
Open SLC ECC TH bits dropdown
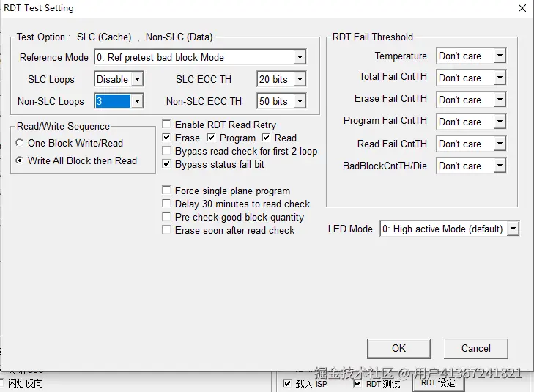(300, 79)
